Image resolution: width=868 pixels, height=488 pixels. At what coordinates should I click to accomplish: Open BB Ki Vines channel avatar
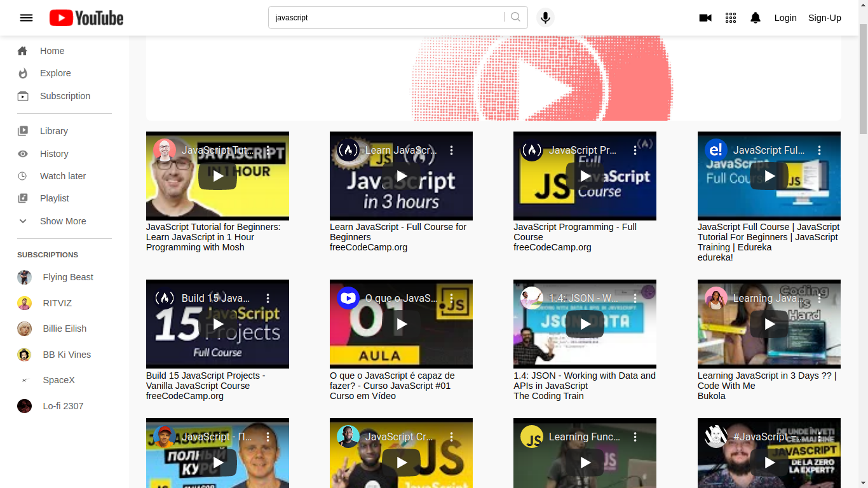coord(25,355)
